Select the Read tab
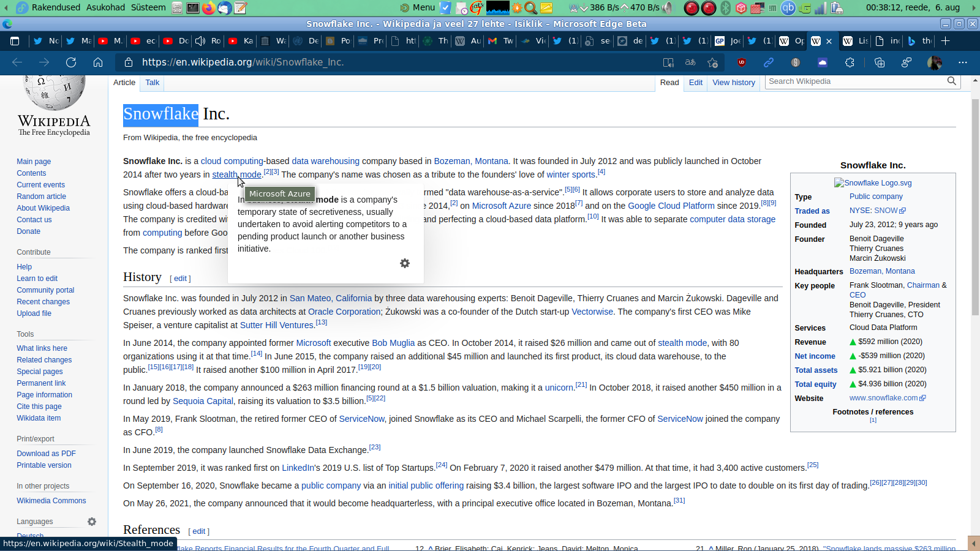Viewport: 980px width, 551px height. [x=669, y=83]
